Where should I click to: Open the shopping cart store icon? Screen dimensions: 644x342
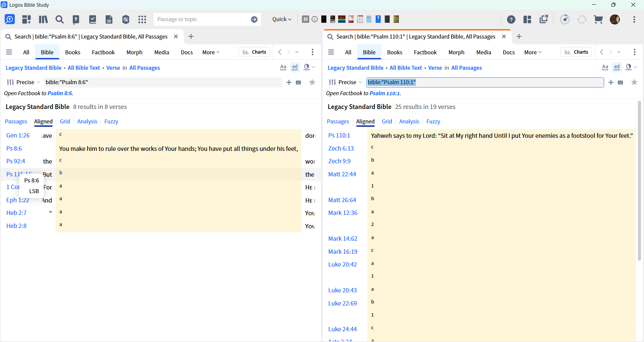coord(598,19)
